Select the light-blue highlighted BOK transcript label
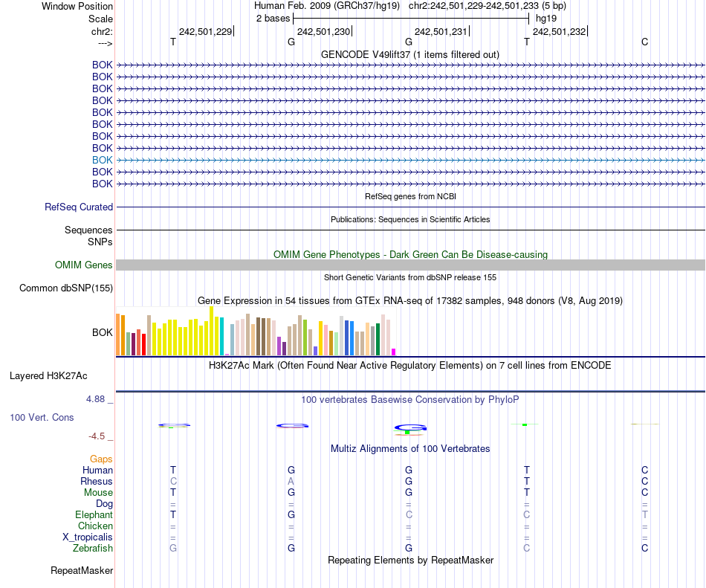706x588 pixels. pyautogui.click(x=103, y=160)
